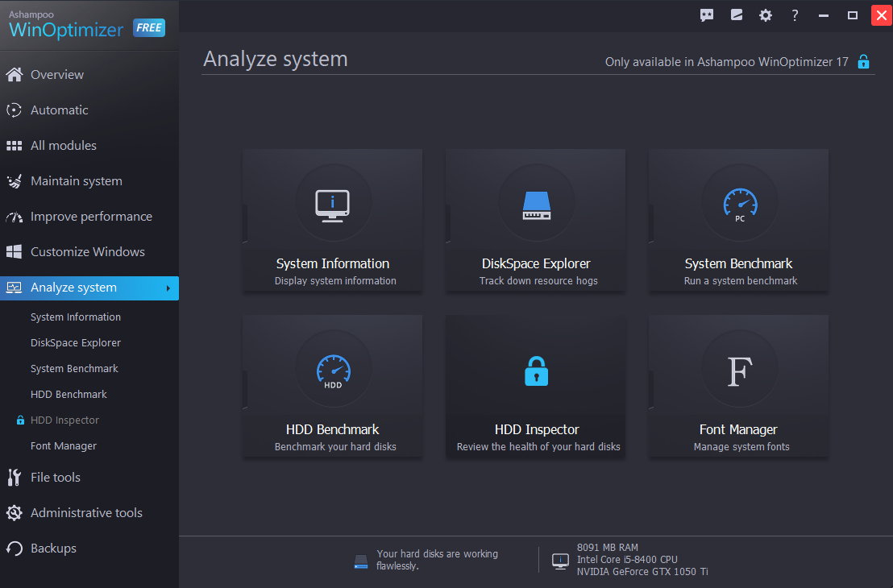Viewport: 893px width, 588px height.
Task: Click the All modules grid icon
Action: 15,146
